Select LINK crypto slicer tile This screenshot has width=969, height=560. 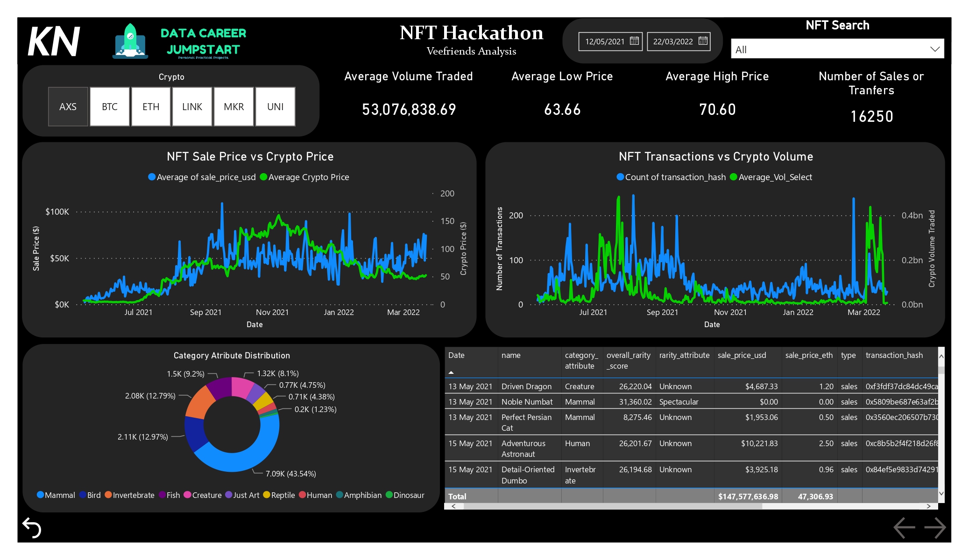(x=192, y=106)
